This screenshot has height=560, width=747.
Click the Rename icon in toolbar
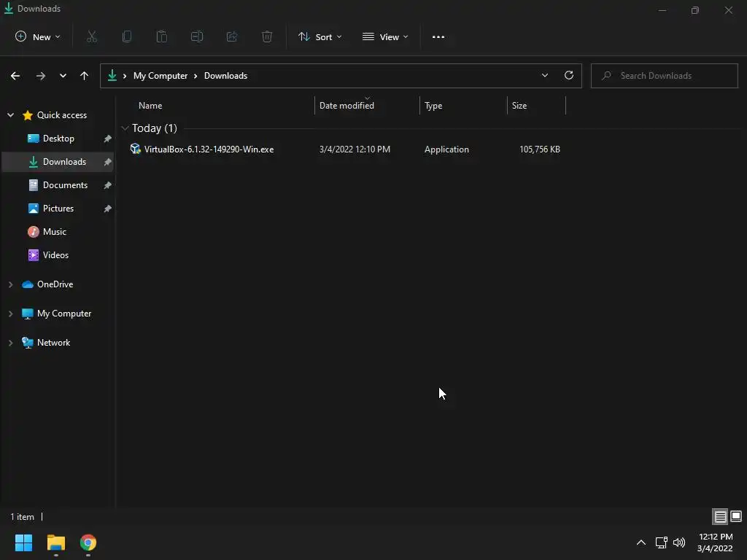click(x=197, y=36)
